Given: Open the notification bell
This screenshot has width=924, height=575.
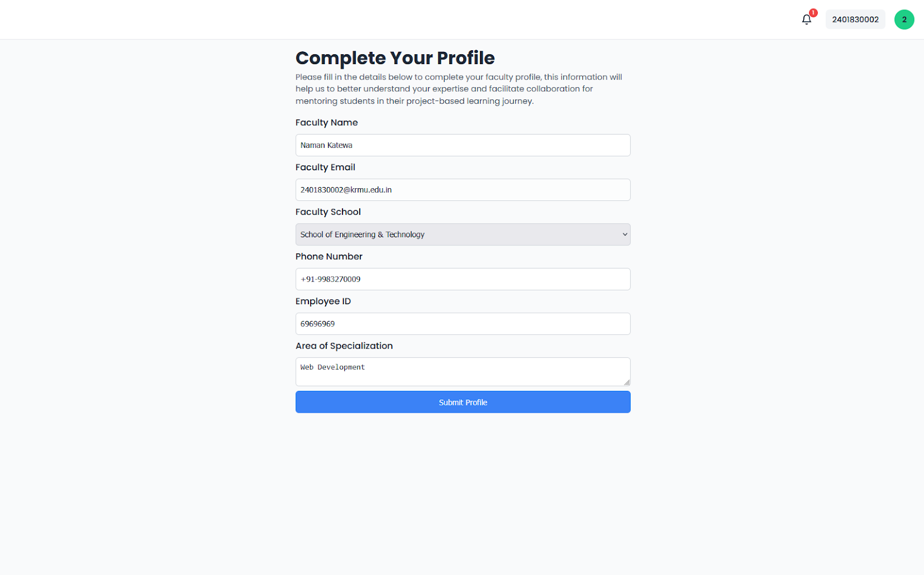Looking at the screenshot, I should pyautogui.click(x=806, y=19).
